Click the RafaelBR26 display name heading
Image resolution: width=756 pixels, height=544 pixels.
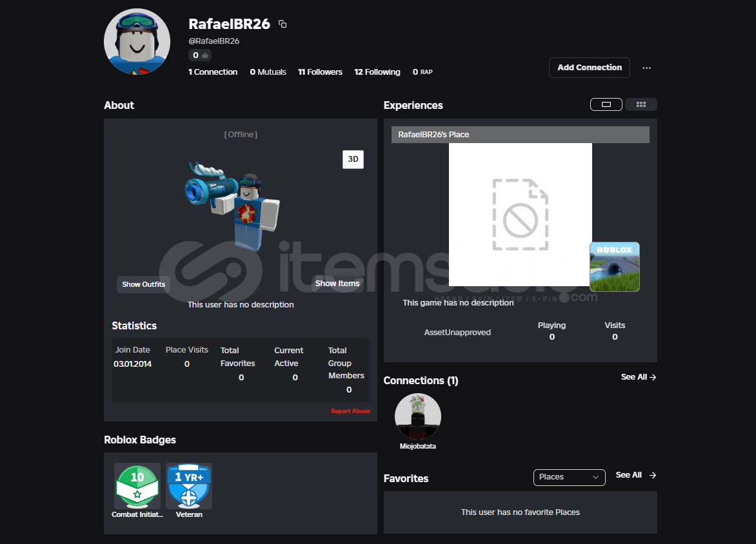(x=229, y=24)
